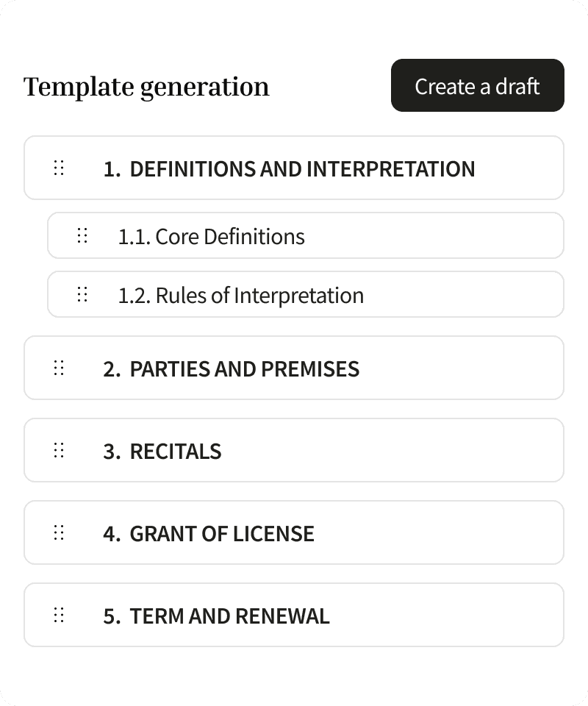Click the drag handle next to TERM AND RENEWAL
This screenshot has height=706, width=588.
(59, 615)
